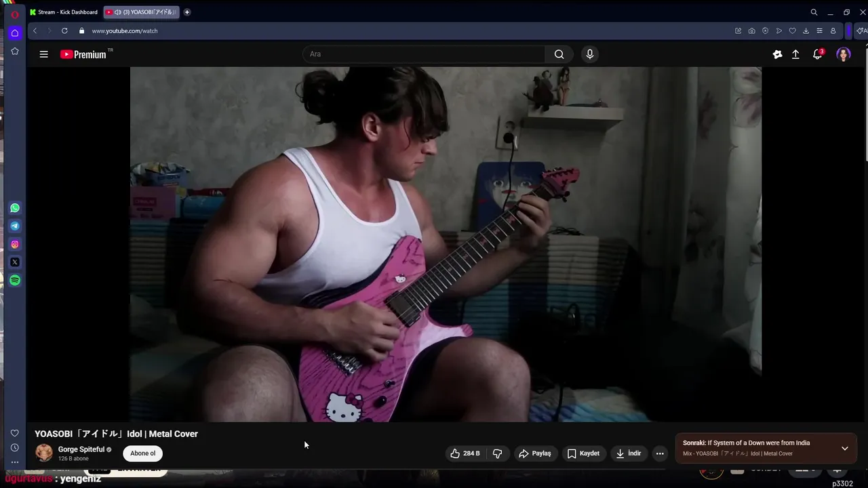Select the YOASOBI YouTube tab
Screen dimensions: 868x488
click(x=140, y=12)
